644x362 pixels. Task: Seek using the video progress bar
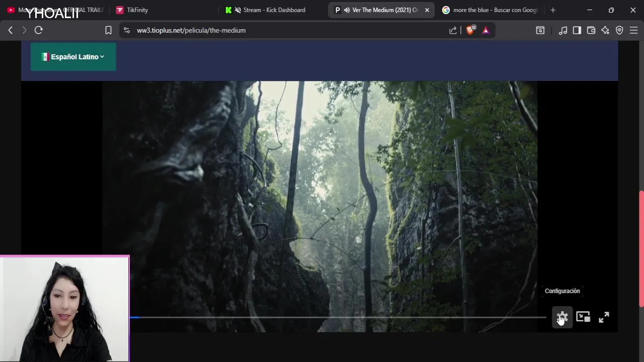338,317
